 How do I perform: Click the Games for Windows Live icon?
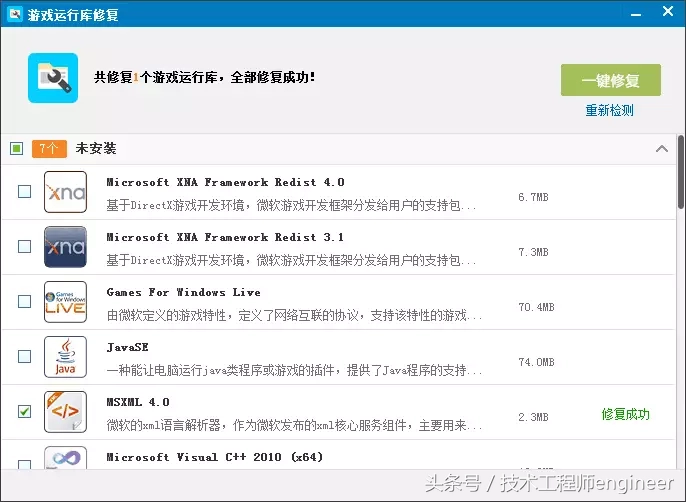click(x=65, y=302)
